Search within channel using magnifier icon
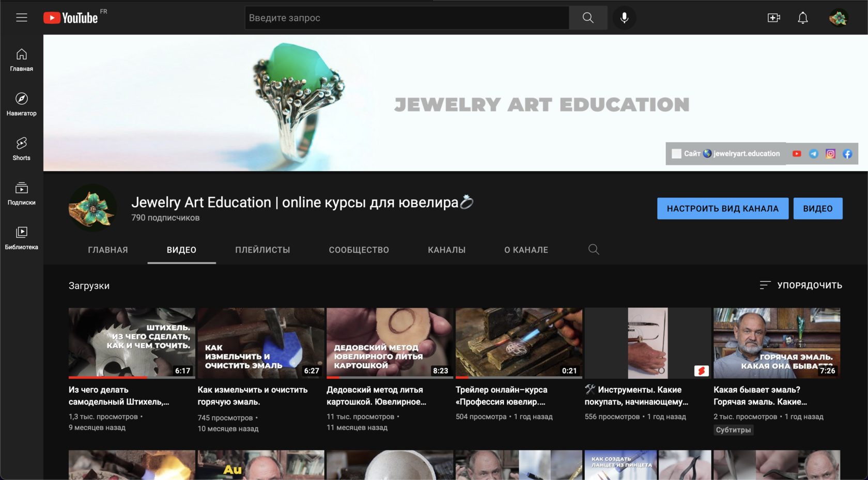The width and height of the screenshot is (868, 480). (594, 250)
